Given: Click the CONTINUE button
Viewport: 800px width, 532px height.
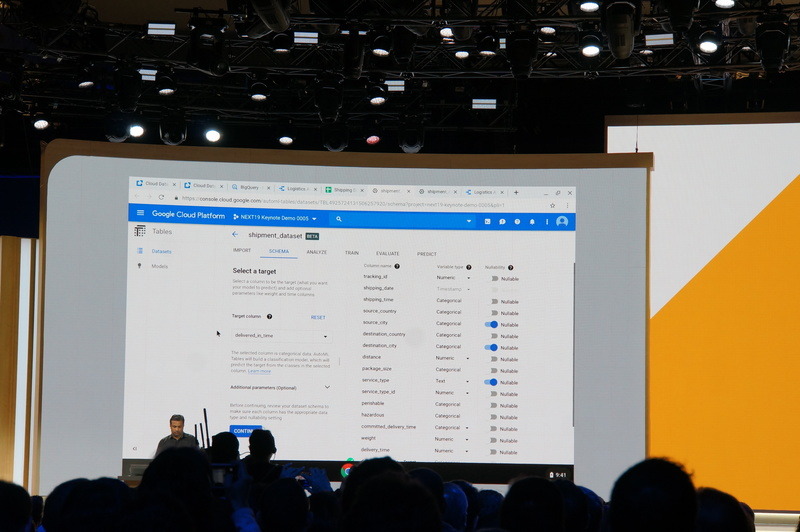Looking at the screenshot, I should [245, 431].
